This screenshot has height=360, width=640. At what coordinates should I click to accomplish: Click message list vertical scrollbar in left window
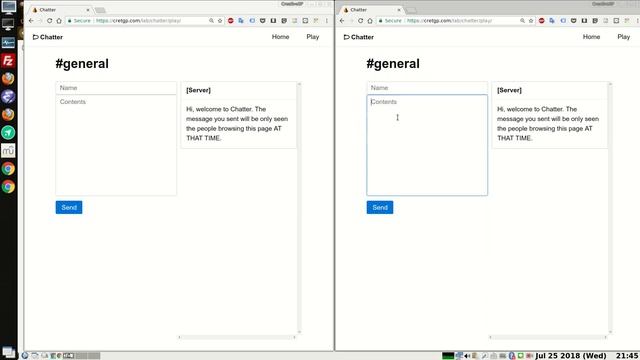coord(299,208)
